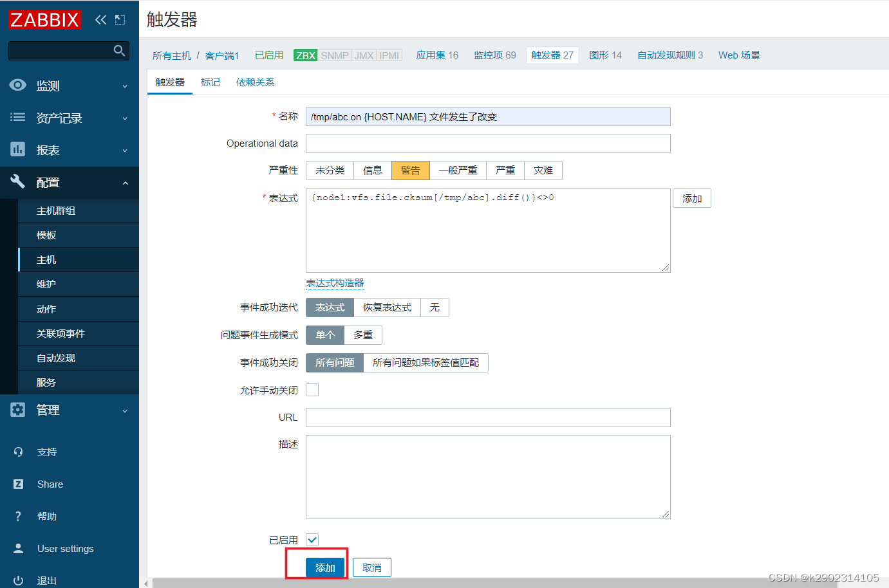Click the ZBX availability badge
889x588 pixels.
pos(305,55)
